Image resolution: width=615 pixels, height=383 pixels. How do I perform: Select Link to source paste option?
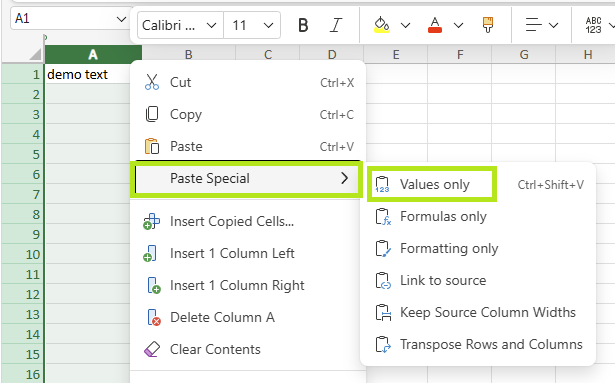(x=478, y=281)
